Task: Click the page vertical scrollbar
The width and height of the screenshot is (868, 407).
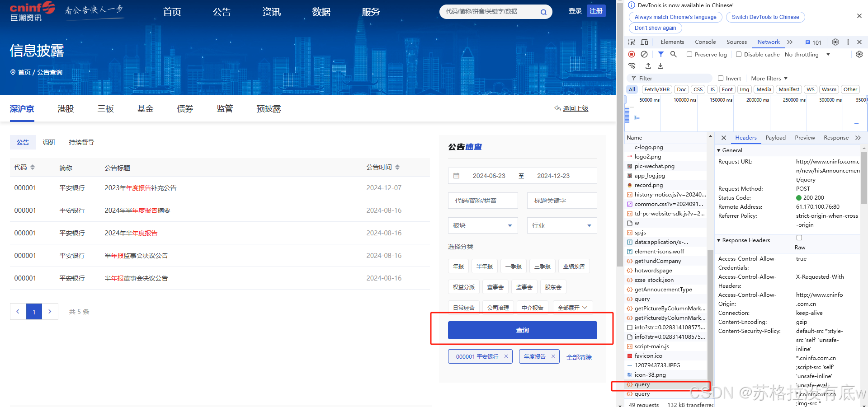Action: pyautogui.click(x=620, y=136)
